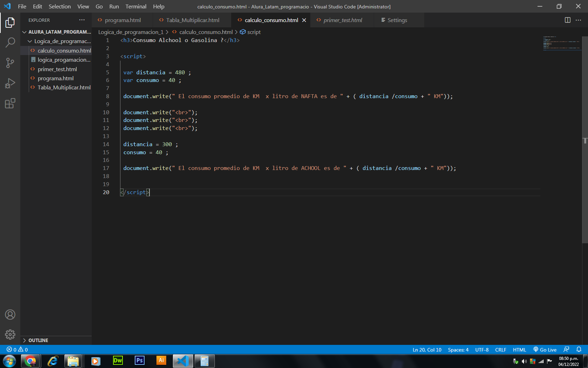Open File Explorer in taskbar
The height and width of the screenshot is (368, 588).
point(73,361)
